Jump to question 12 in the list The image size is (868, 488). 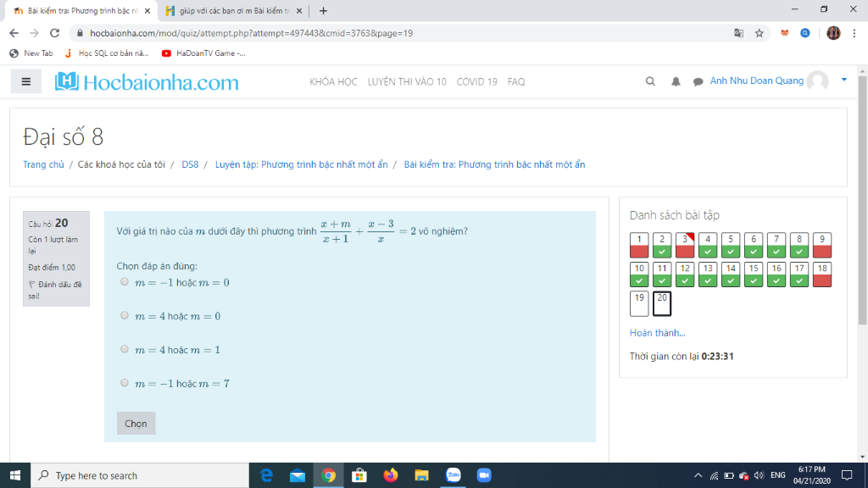685,274
